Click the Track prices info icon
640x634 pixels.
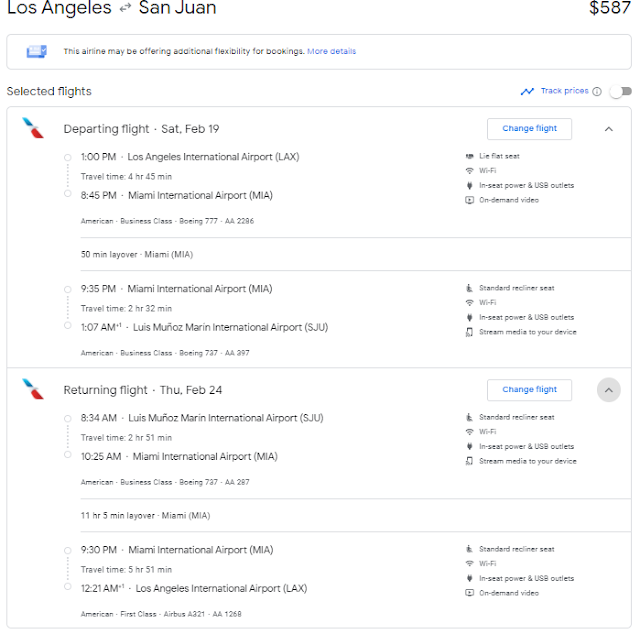[x=597, y=92]
